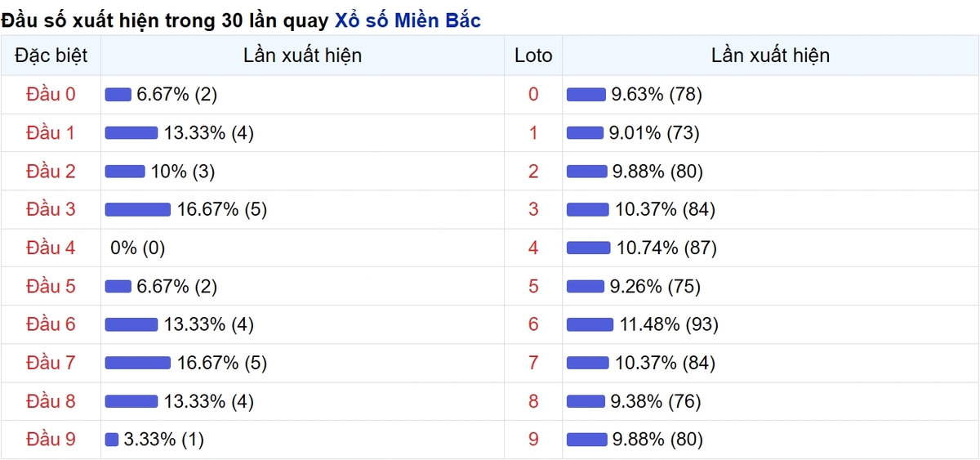Click the Đầu 9 row label
This screenshot has height=460, width=980.
tap(51, 440)
